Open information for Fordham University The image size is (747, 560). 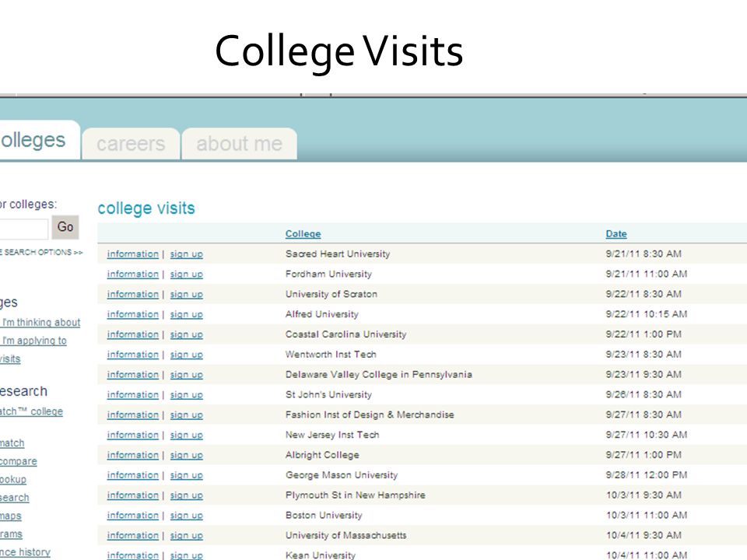[x=133, y=274]
